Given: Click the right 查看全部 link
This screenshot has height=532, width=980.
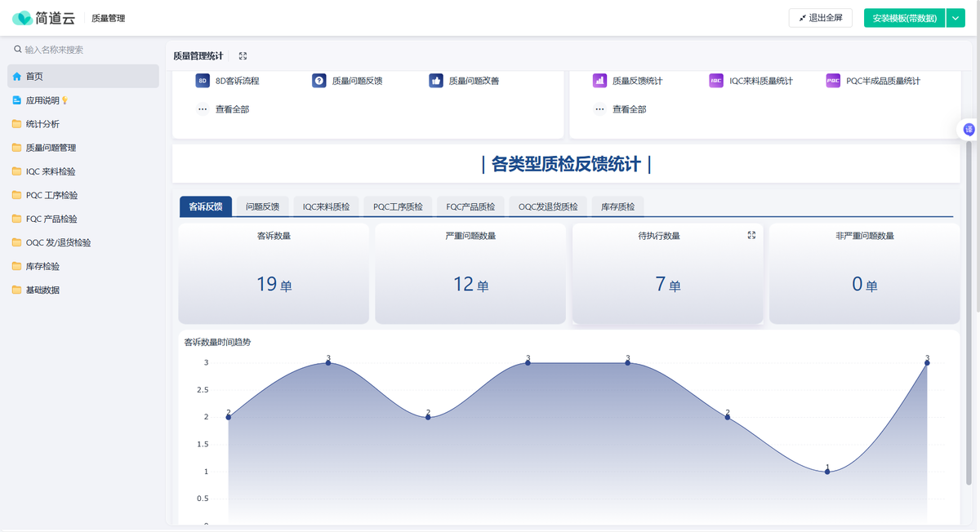Looking at the screenshot, I should tap(629, 109).
